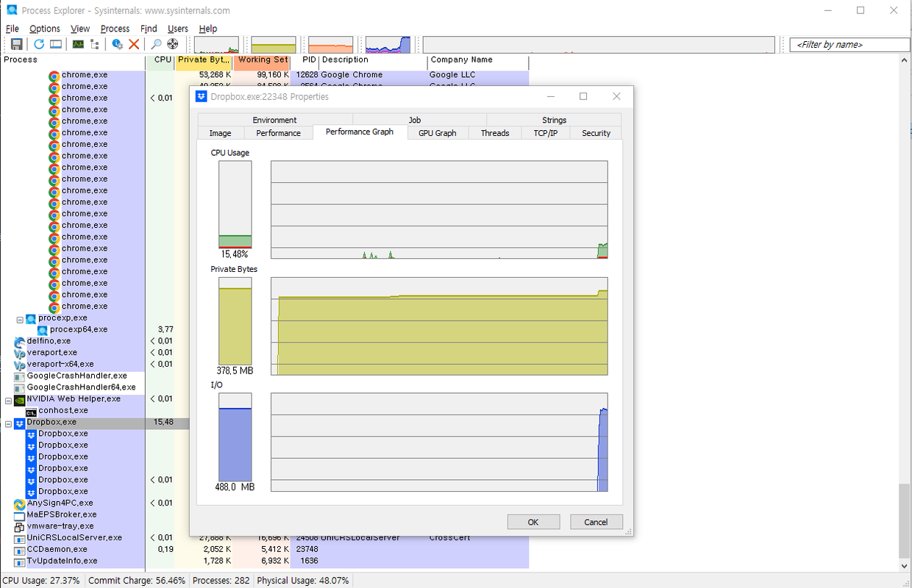This screenshot has height=588, width=912.
Task: Click the orange physical memory mini graph in the toolbar
Action: (x=331, y=45)
